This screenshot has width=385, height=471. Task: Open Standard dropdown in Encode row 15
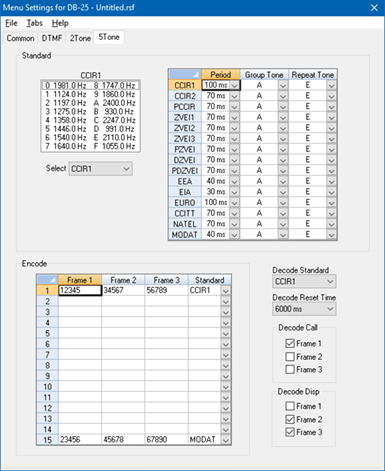[226, 440]
